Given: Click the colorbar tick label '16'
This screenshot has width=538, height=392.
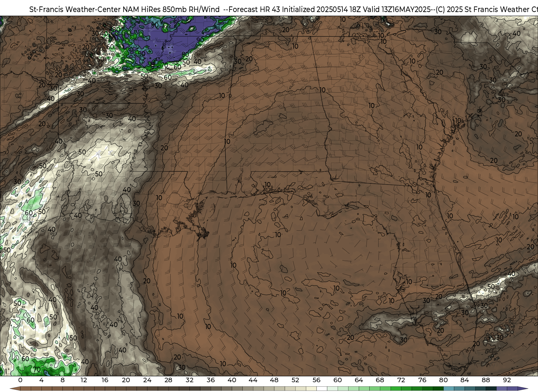Looking at the screenshot, I should click(x=105, y=380).
